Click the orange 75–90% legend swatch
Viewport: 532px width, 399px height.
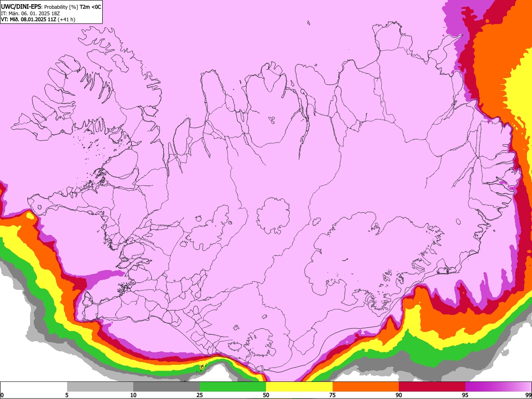pos(365,387)
